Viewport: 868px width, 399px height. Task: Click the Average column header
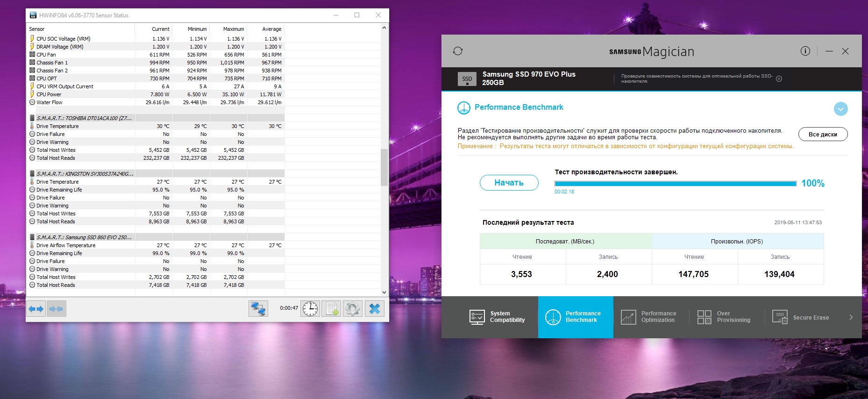[x=266, y=29]
